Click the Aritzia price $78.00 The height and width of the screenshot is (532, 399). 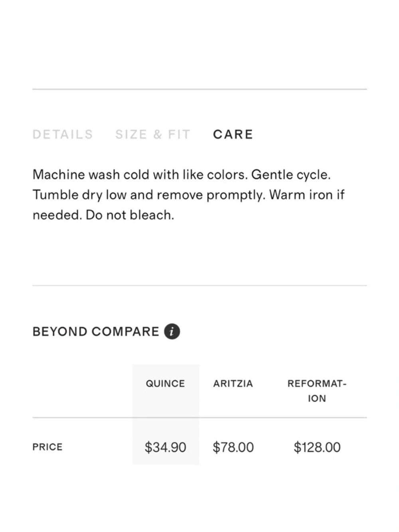point(233,447)
